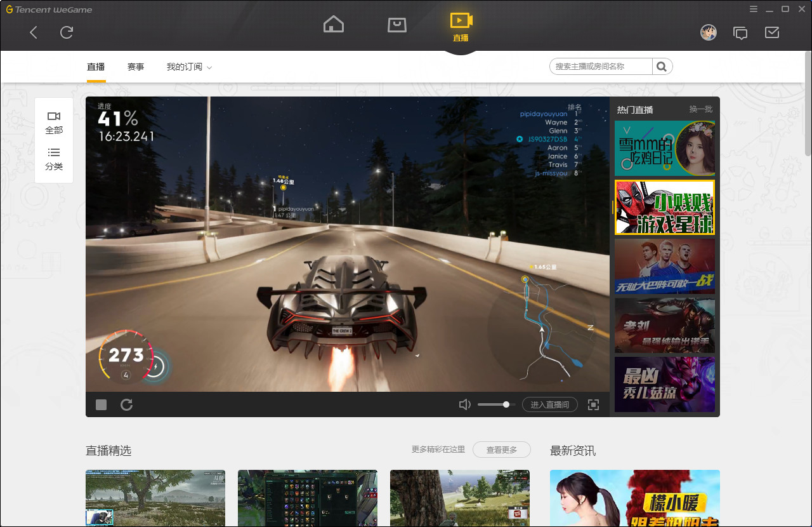
Task: Adjust the volume slider
Action: pos(496,404)
